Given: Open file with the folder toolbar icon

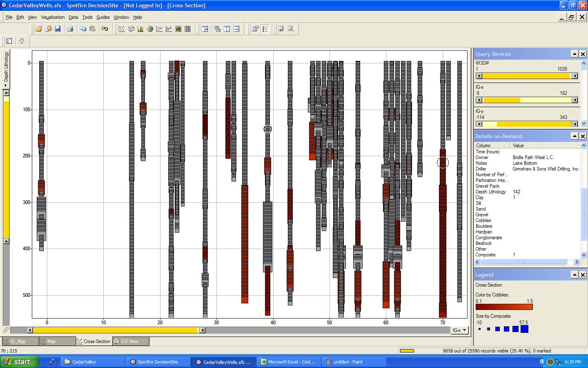Looking at the screenshot, I should pos(39,29).
